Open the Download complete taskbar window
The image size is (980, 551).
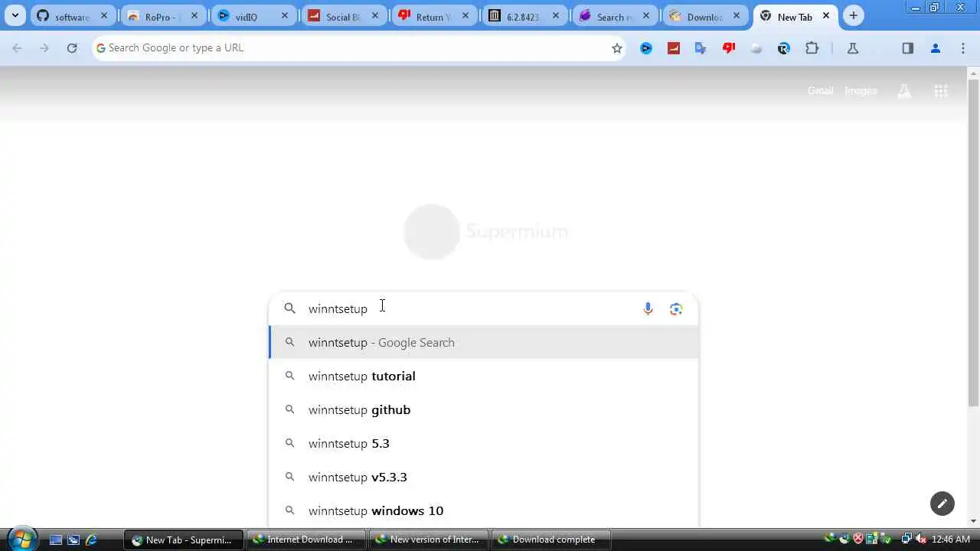click(x=551, y=540)
